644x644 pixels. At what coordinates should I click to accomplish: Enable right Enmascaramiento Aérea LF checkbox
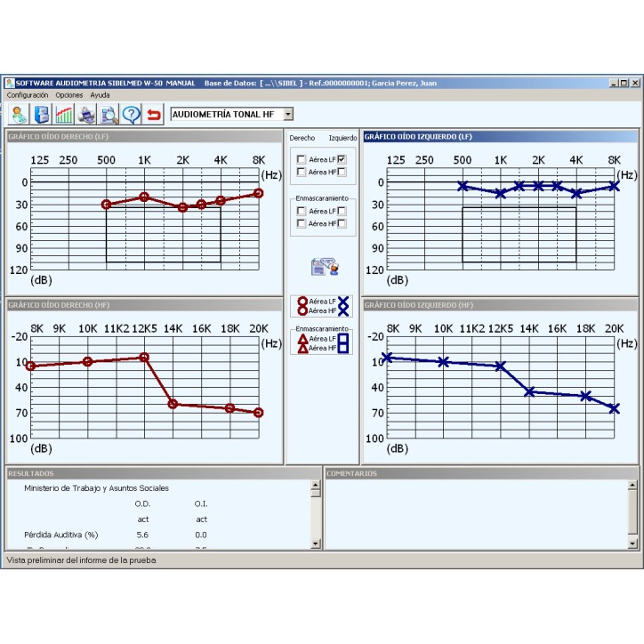point(301,211)
